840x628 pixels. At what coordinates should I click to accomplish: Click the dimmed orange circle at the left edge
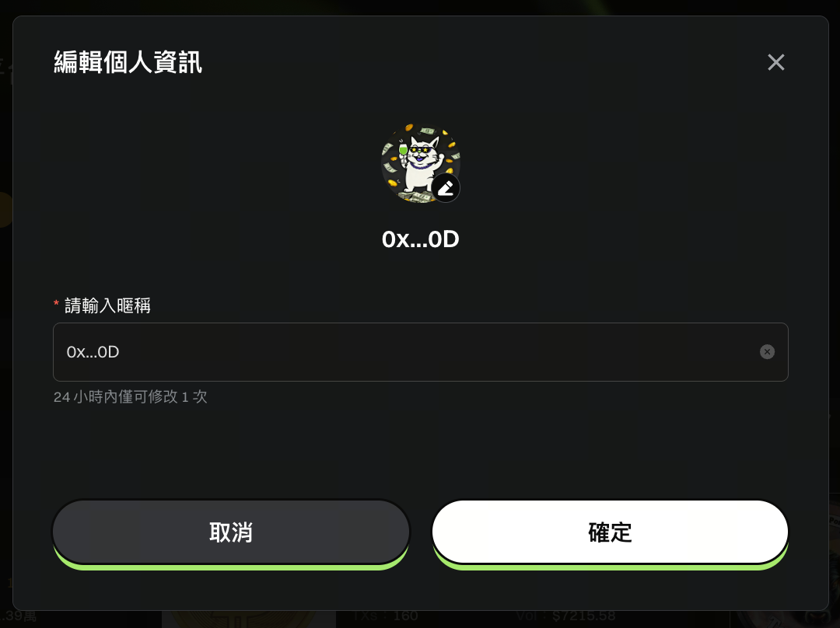point(6,210)
